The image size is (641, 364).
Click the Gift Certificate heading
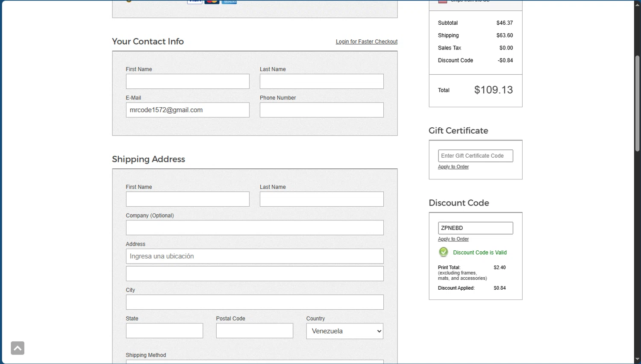coord(458,131)
